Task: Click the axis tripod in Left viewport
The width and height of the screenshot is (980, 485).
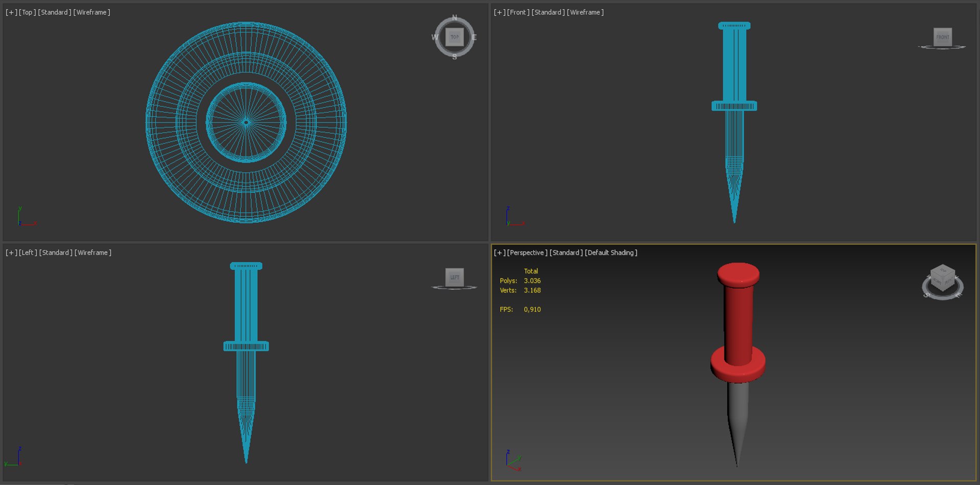Action: 13,457
